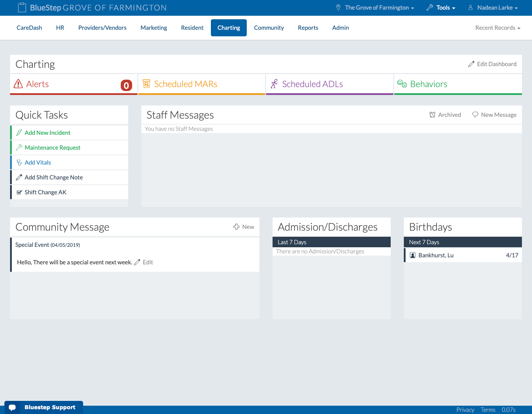Click the Behaviors smiley faces icon
The width and height of the screenshot is (532, 414).
(x=402, y=83)
